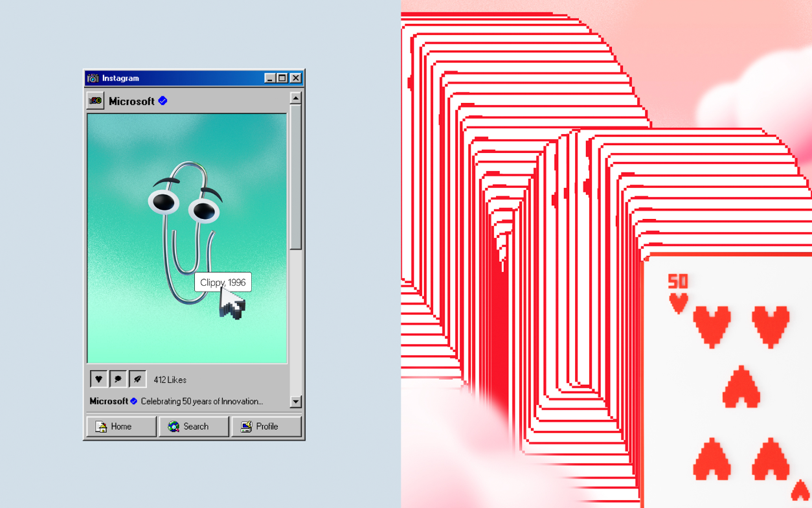The height and width of the screenshot is (508, 812).
Task: Click the Clippy image in the post
Action: point(185,220)
